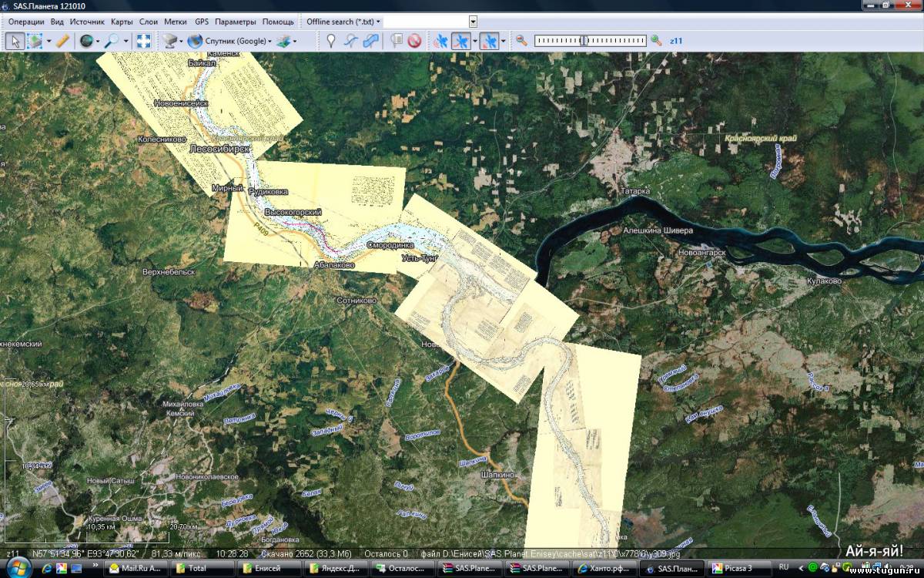Open the Слои menu

[149, 22]
